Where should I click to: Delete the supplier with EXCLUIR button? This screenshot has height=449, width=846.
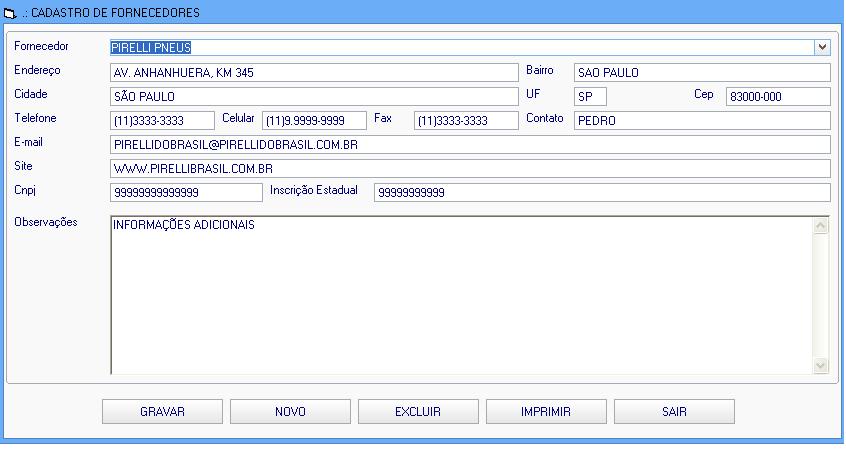pos(418,412)
